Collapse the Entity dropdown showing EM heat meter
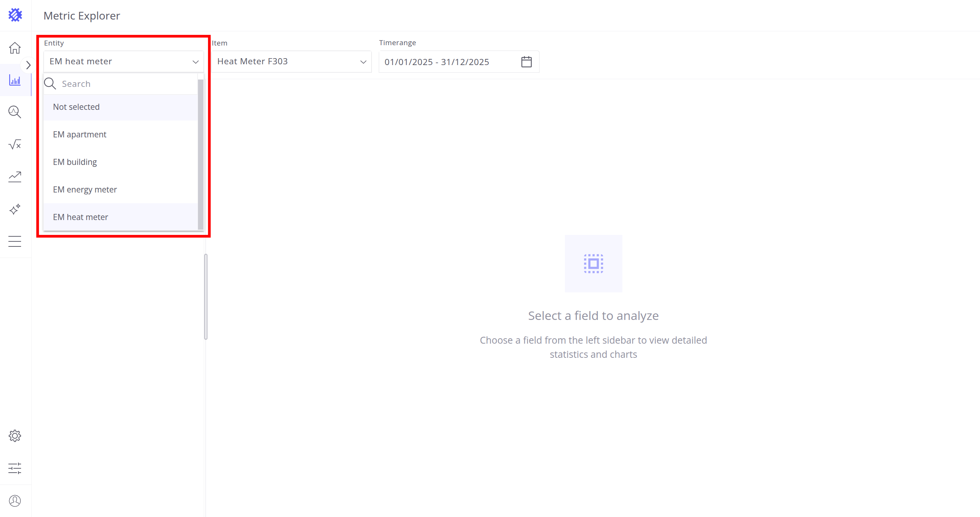 point(123,62)
